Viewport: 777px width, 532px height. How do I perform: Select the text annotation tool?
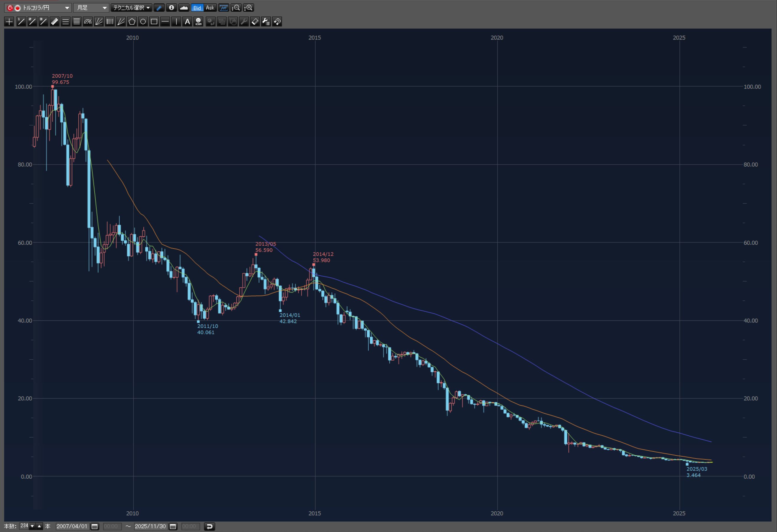pos(187,22)
